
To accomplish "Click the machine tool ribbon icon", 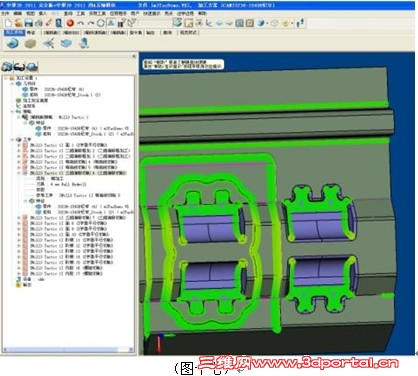I will coord(84,43).
